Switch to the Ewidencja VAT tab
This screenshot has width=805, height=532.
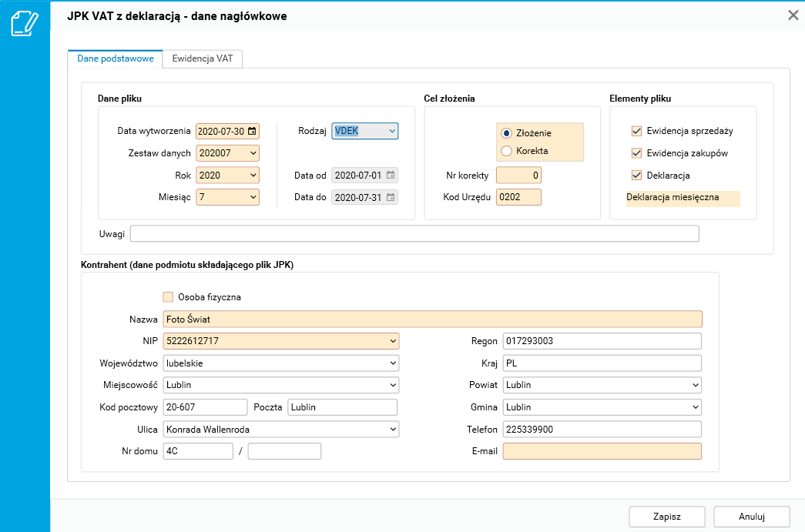point(203,59)
